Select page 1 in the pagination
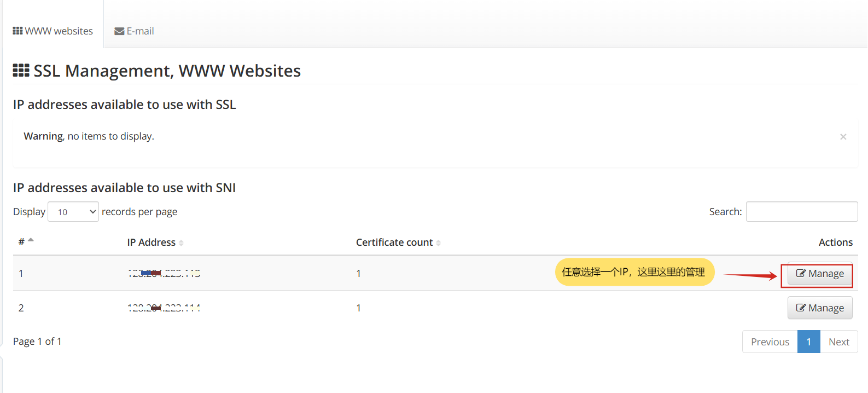868x393 pixels. point(808,342)
